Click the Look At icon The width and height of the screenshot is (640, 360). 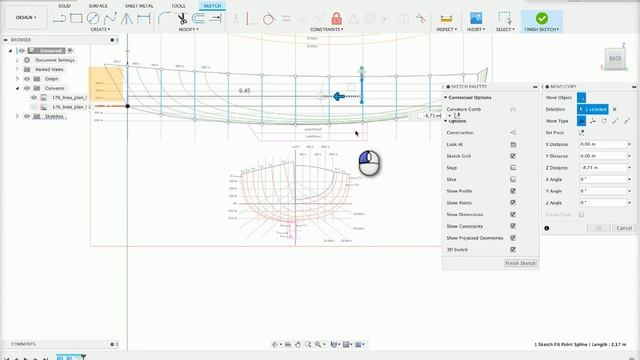point(513,144)
